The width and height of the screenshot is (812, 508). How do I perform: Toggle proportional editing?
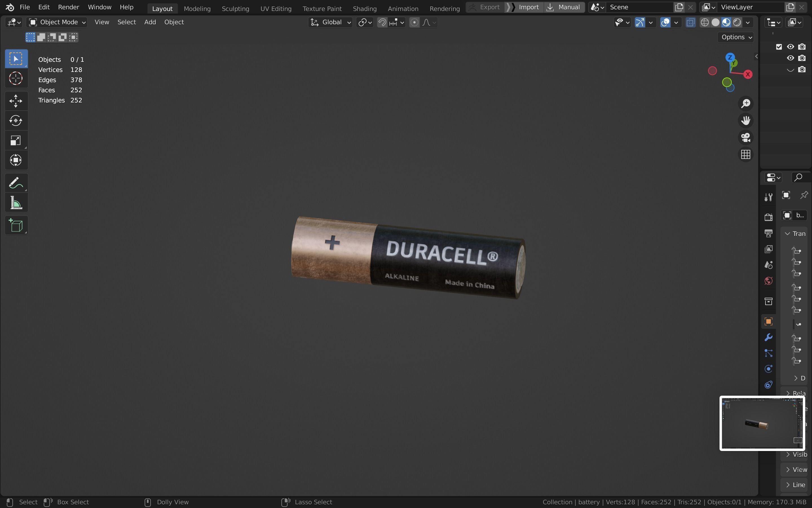(x=414, y=22)
